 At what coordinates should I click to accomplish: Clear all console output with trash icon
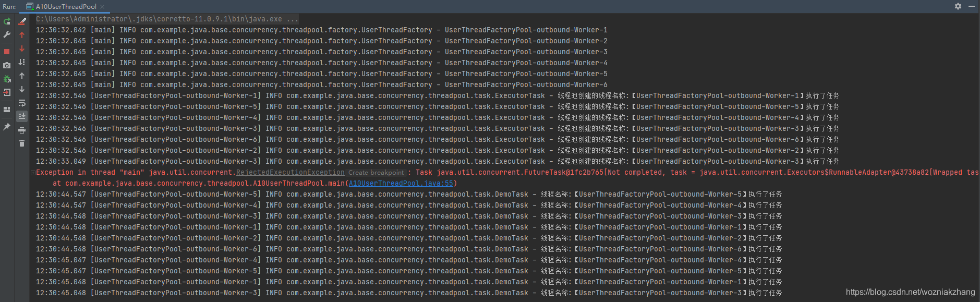click(x=22, y=143)
